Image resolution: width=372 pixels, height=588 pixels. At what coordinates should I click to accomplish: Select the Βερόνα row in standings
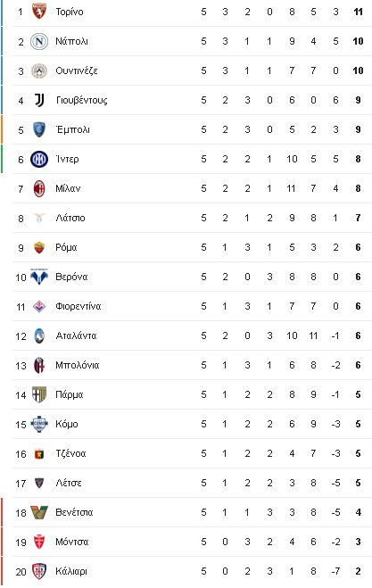point(192,277)
